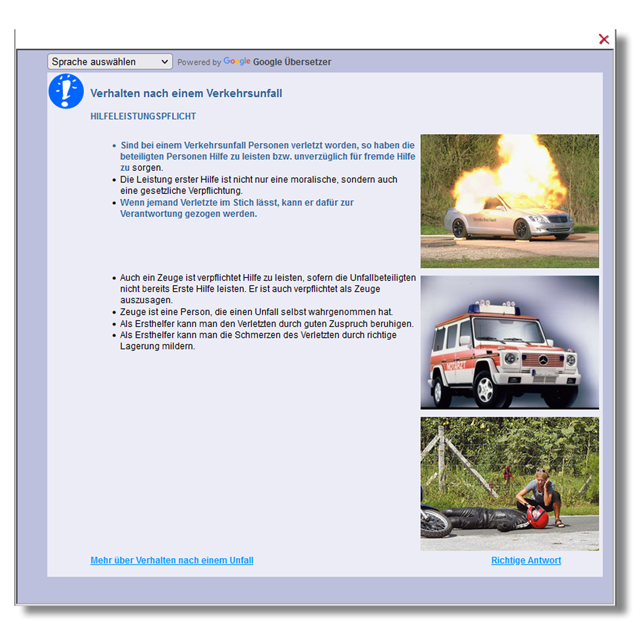Click the burning car photo
This screenshot has height=644, width=644.
[x=511, y=200]
